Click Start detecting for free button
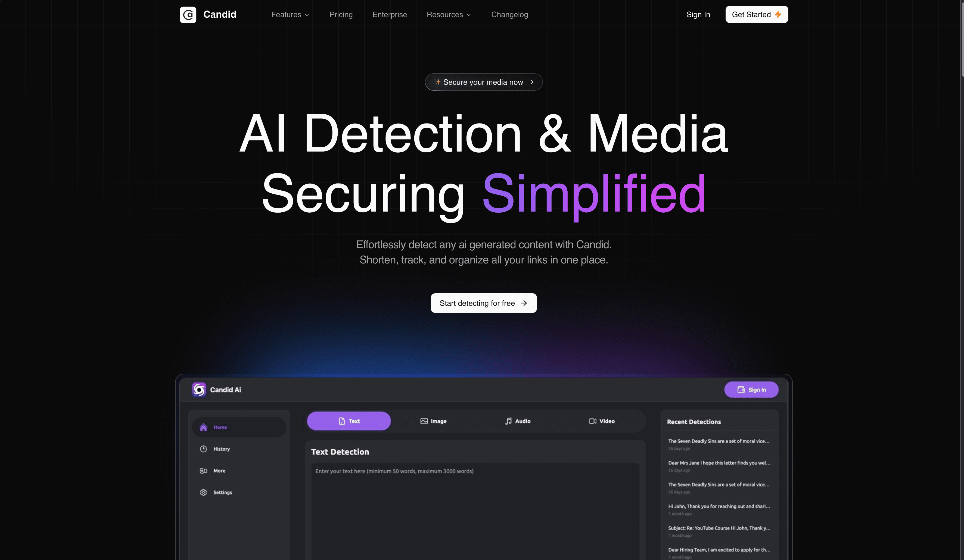 pyautogui.click(x=484, y=303)
